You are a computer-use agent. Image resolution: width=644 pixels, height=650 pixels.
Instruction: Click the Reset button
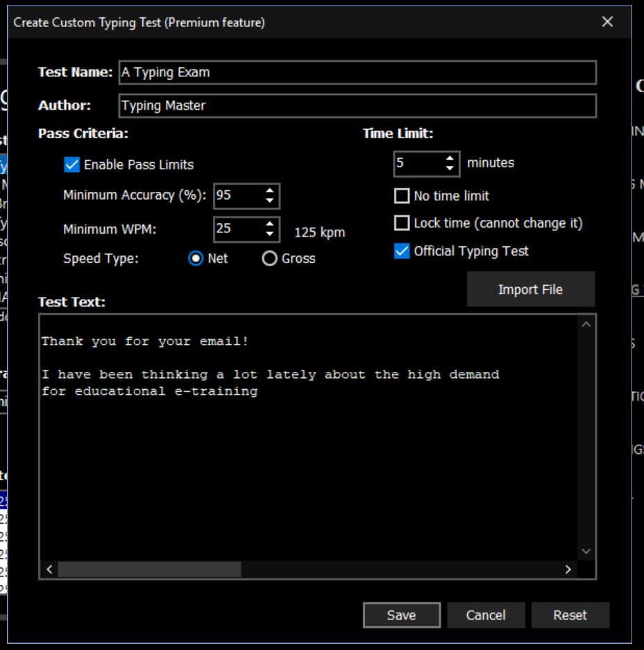click(x=570, y=615)
